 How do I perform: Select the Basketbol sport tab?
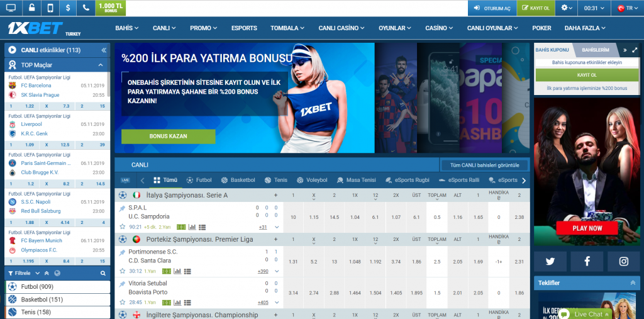point(238,180)
